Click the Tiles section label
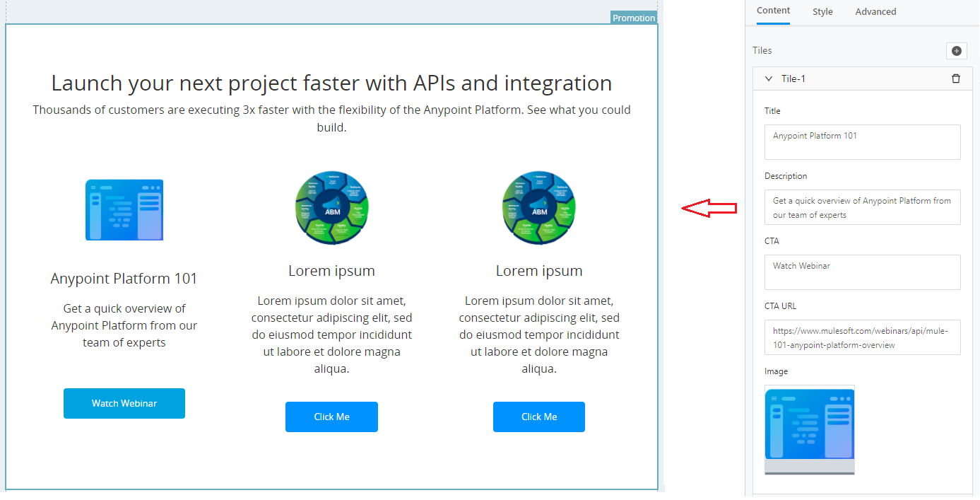The width and height of the screenshot is (980, 500). click(x=762, y=51)
